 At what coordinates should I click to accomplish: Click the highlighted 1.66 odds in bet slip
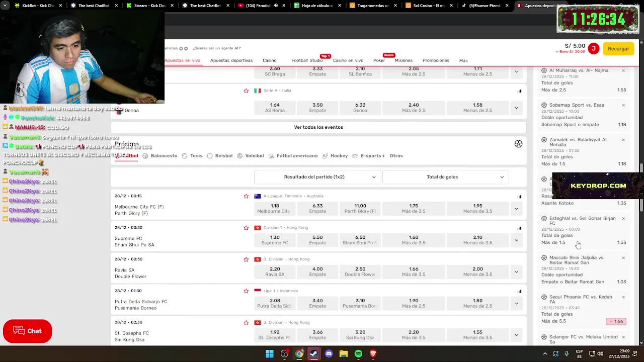point(616,321)
